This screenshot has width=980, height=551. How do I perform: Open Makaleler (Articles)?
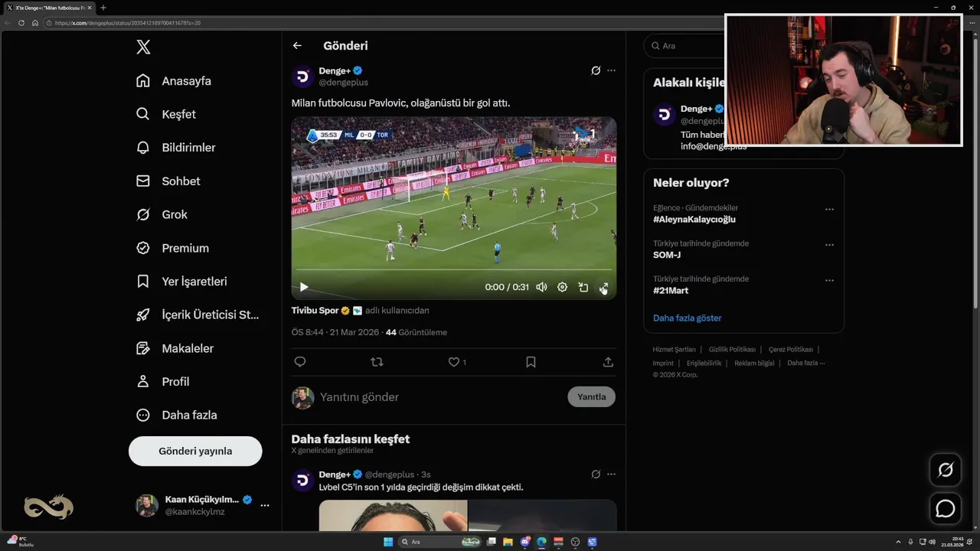(x=174, y=348)
